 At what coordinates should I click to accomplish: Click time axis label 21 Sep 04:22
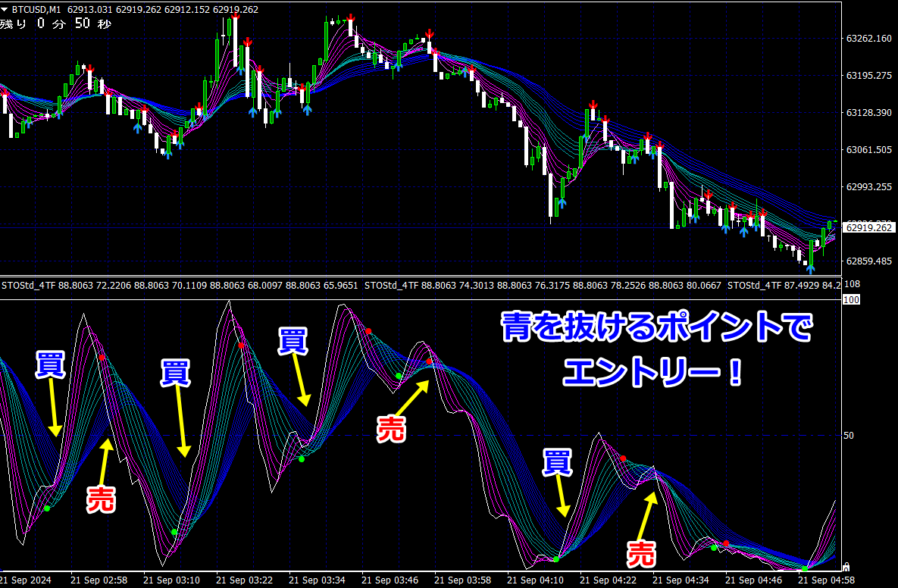pyautogui.click(x=608, y=580)
